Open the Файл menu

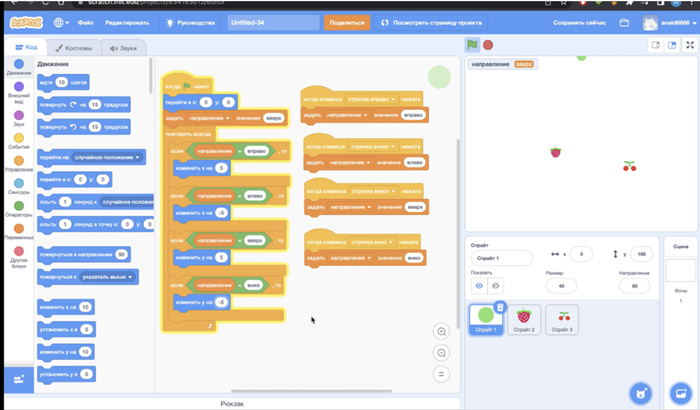pos(88,21)
